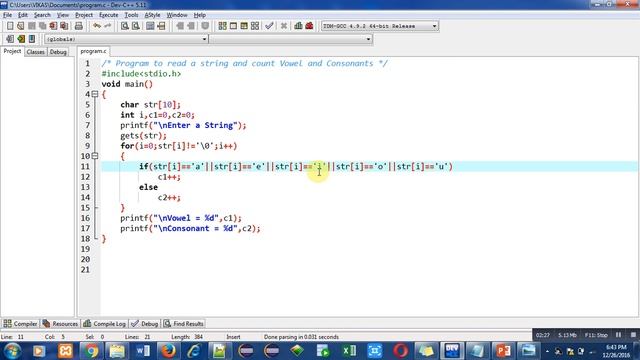Open the Project menu
The height and width of the screenshot is (360, 640).
(84, 15)
